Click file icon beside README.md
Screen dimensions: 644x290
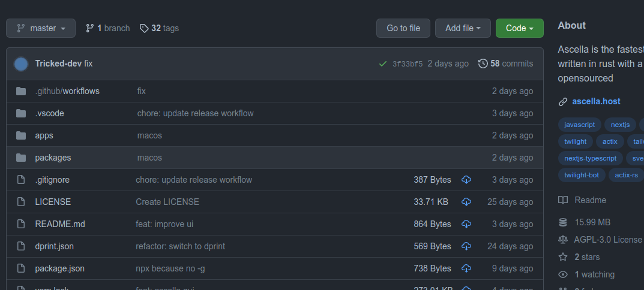coord(21,224)
